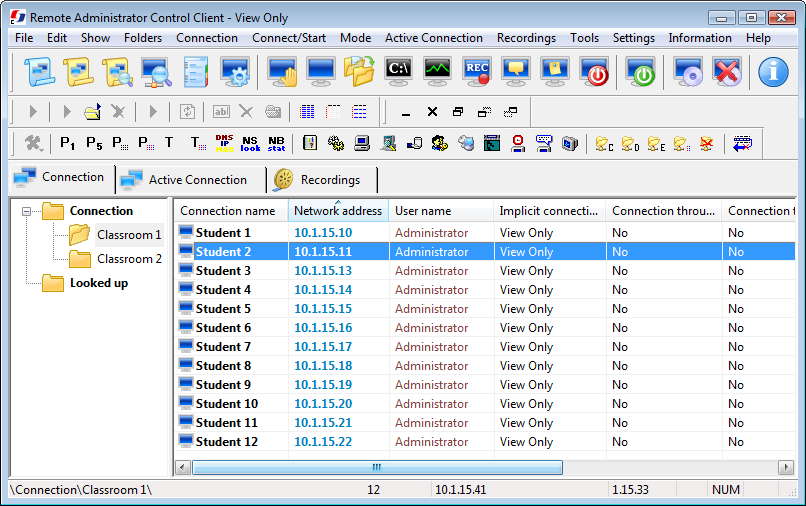The image size is (806, 506).
Task: Click the green graph performance monitor icon
Action: 437,71
